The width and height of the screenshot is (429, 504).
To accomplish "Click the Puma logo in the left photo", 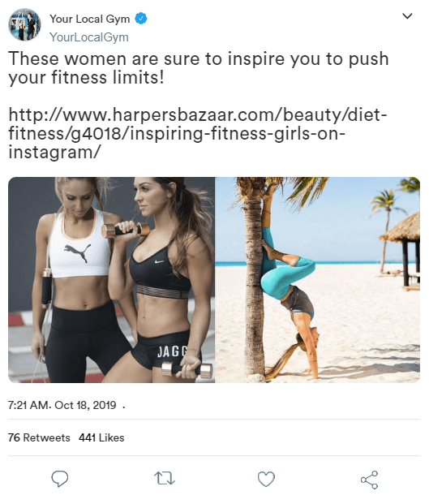I will coord(77,252).
